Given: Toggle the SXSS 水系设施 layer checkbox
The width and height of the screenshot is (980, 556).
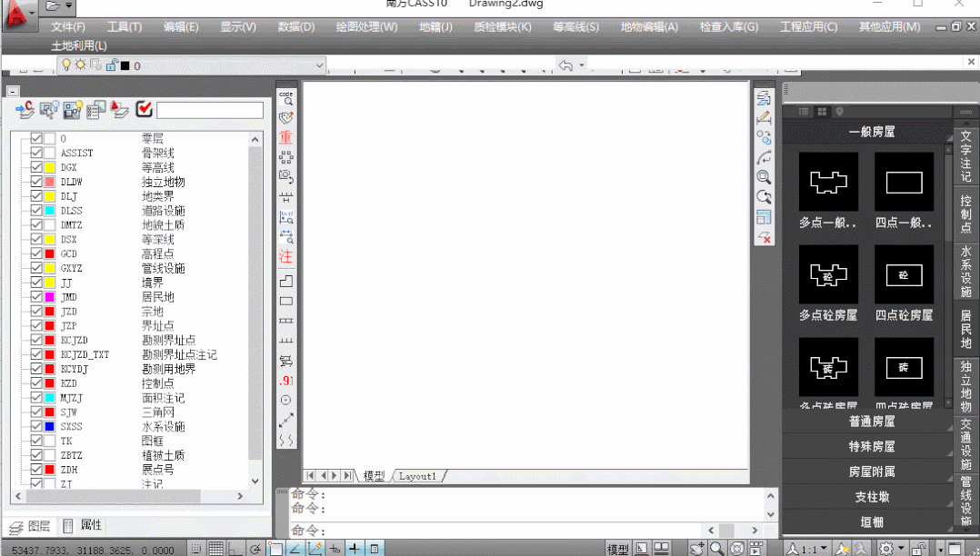Looking at the screenshot, I should [36, 426].
